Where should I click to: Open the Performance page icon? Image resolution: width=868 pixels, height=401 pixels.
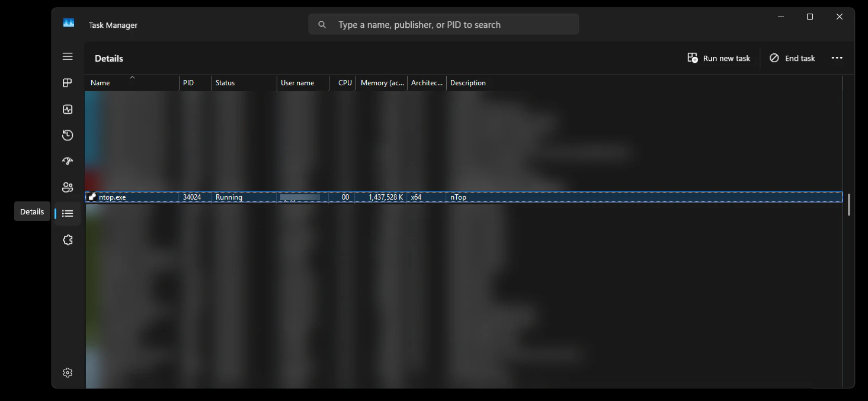68,110
